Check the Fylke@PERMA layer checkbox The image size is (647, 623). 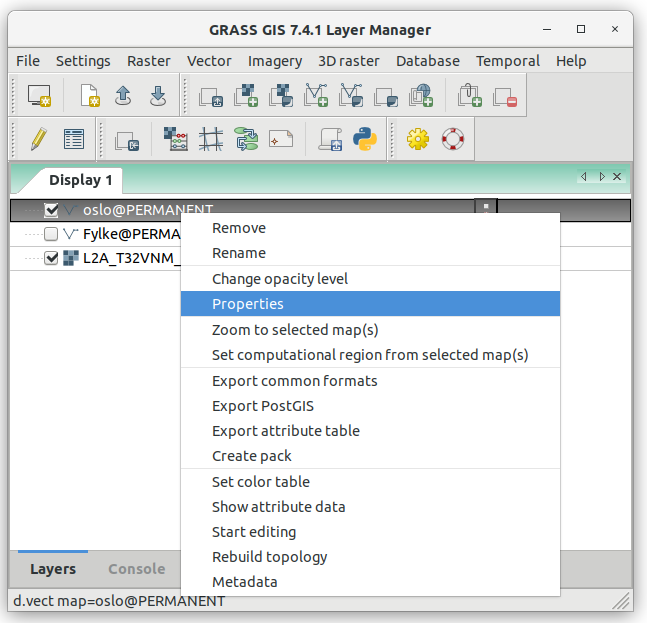click(x=51, y=234)
